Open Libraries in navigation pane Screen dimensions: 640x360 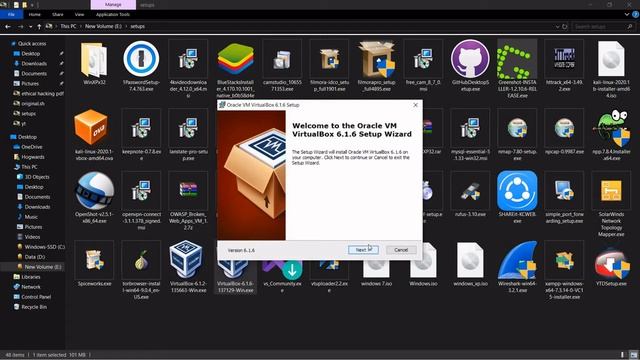point(31,277)
